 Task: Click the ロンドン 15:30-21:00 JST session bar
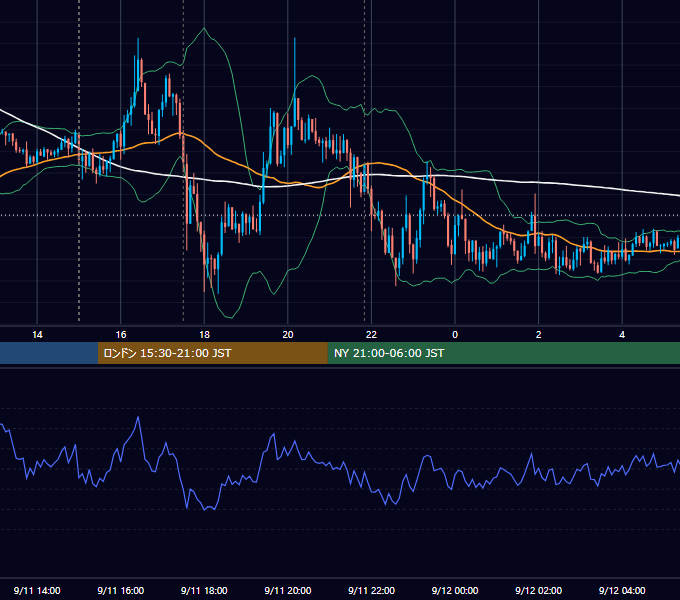[x=212, y=353]
